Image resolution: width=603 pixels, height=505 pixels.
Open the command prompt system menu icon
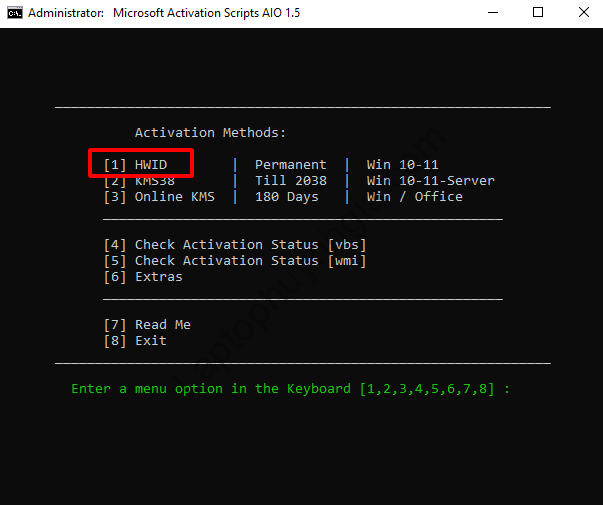pos(15,13)
